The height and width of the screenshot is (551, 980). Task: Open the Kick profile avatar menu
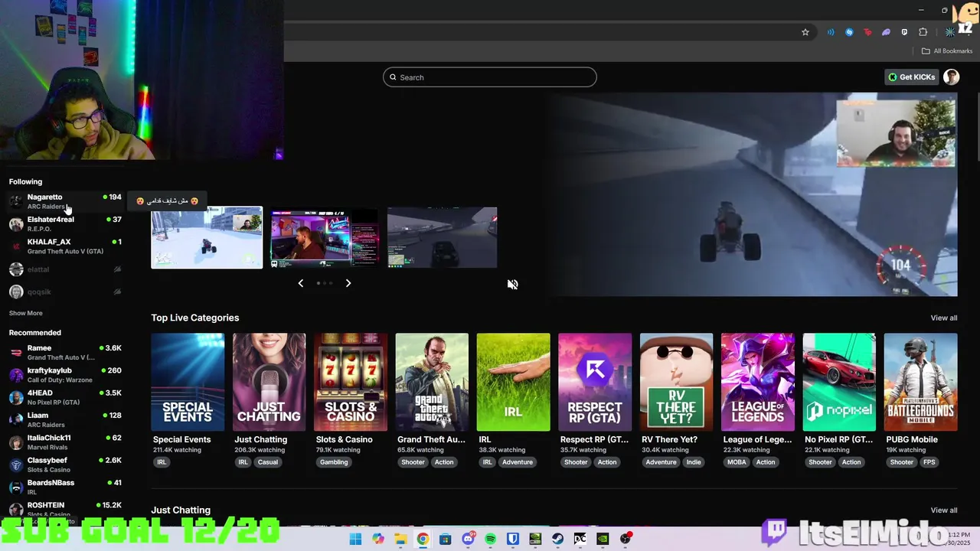952,77
